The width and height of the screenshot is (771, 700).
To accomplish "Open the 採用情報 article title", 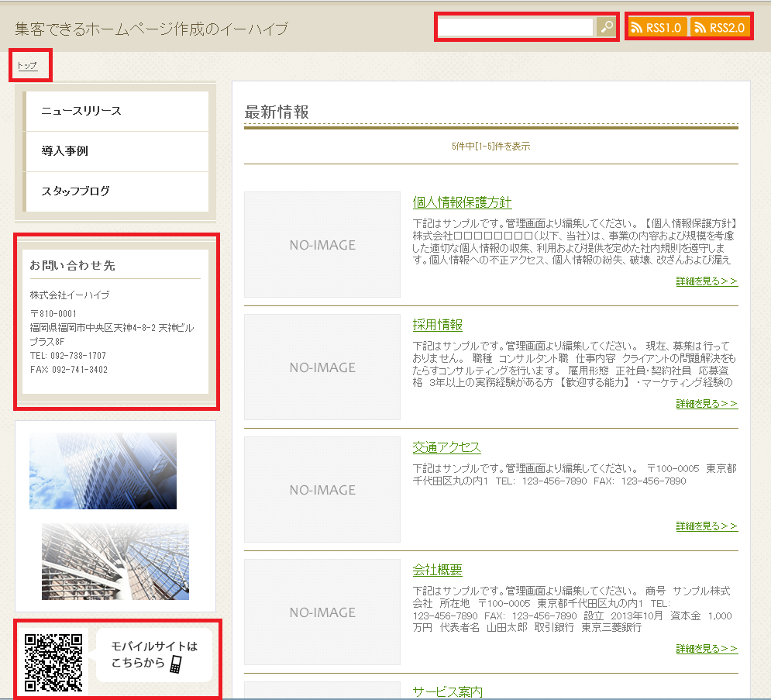I will coord(437,325).
